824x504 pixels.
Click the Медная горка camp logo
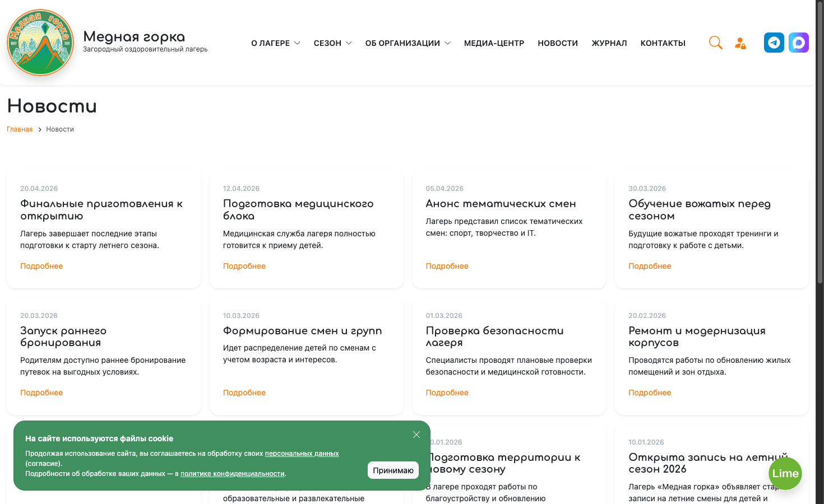pyautogui.click(x=40, y=43)
